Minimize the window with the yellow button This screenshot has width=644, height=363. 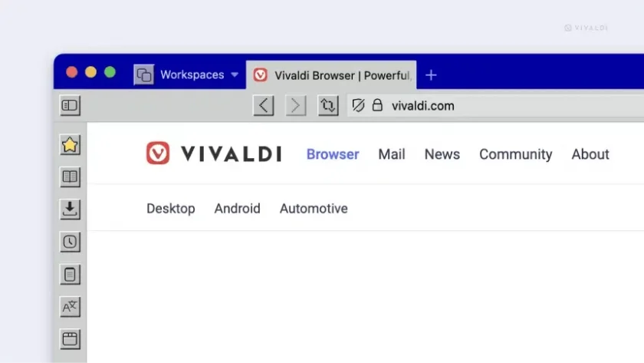[90, 72]
